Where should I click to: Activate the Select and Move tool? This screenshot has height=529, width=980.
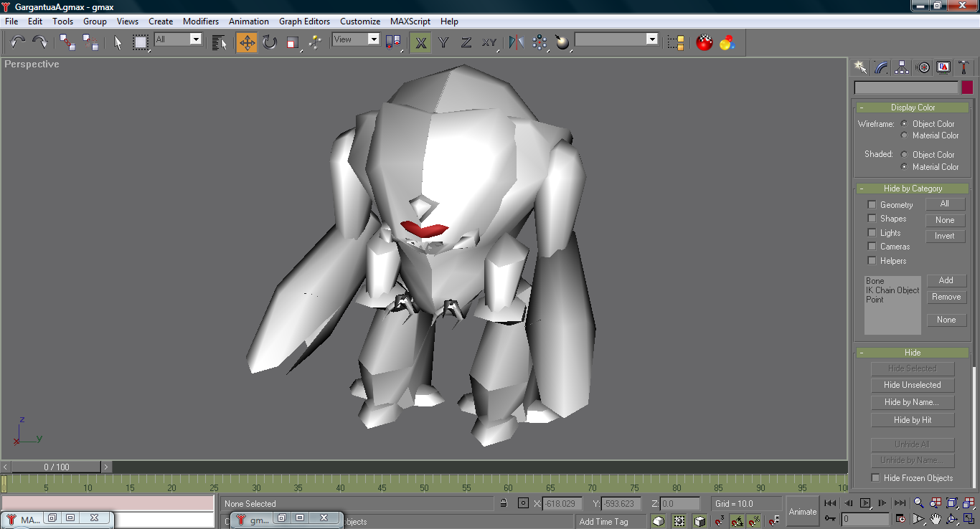pyautogui.click(x=247, y=42)
